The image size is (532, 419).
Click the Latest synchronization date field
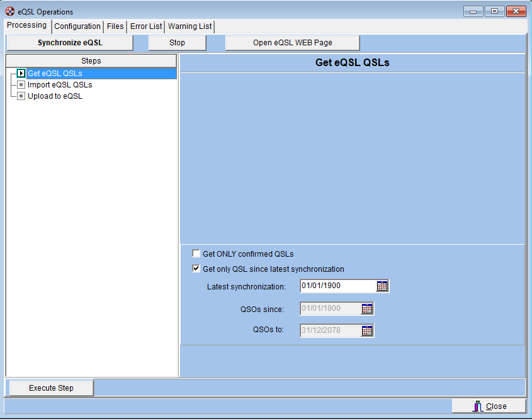click(x=337, y=286)
